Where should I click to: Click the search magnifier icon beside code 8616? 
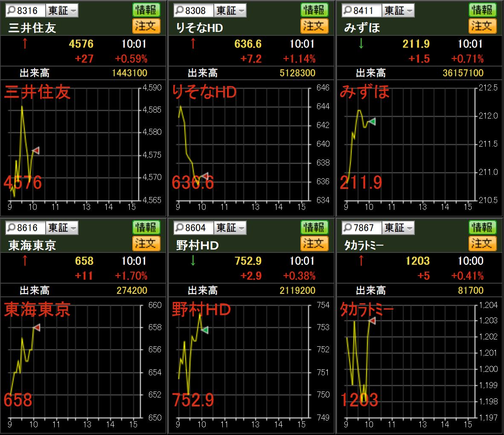click(11, 227)
